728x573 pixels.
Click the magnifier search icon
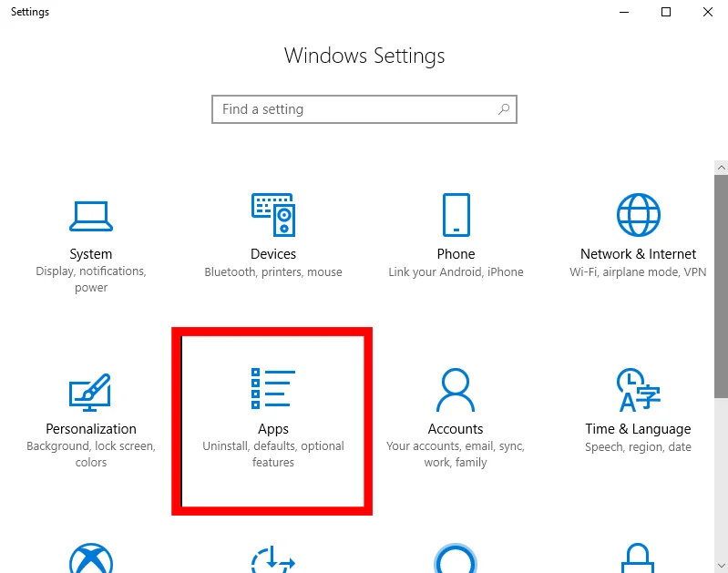tap(504, 109)
